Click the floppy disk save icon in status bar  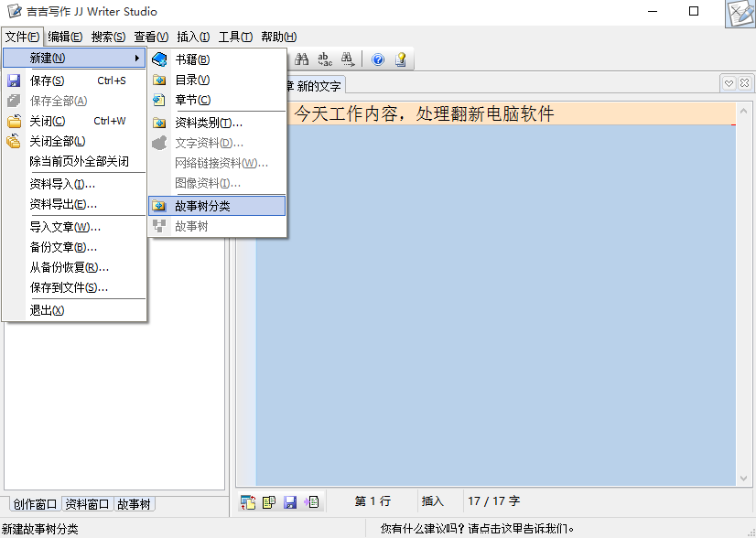292,500
